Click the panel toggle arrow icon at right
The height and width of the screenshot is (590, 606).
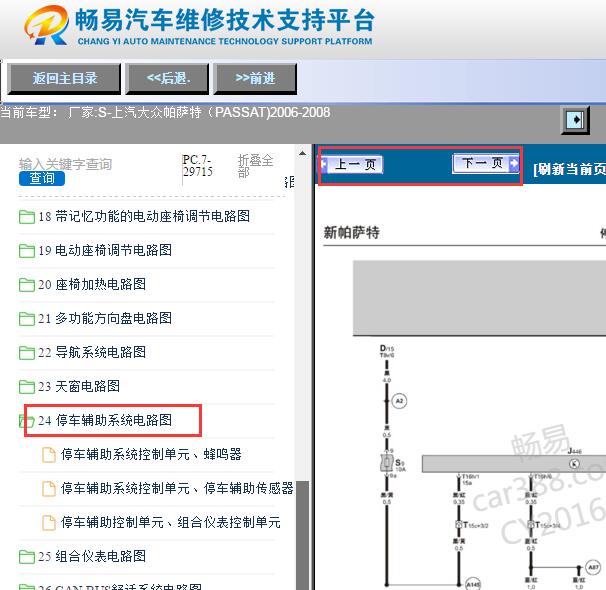coord(575,120)
